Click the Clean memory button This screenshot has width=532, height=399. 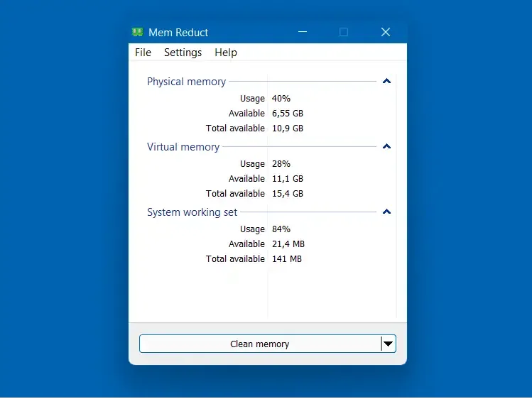260,344
